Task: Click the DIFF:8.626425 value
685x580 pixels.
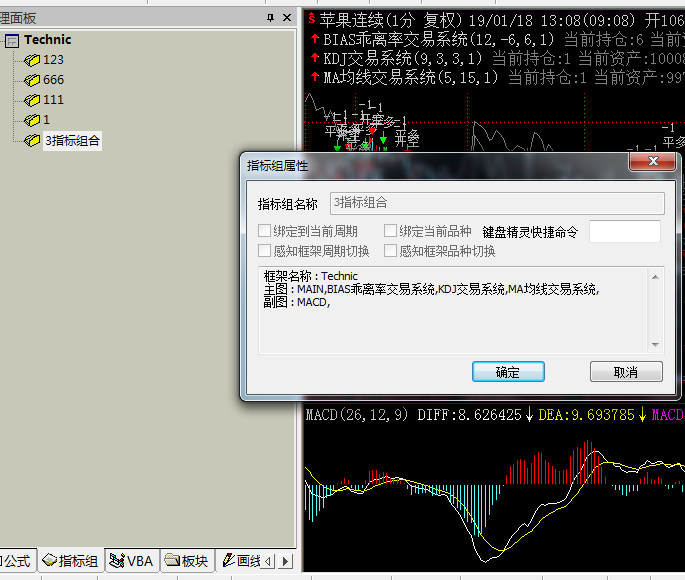Action: pos(470,414)
